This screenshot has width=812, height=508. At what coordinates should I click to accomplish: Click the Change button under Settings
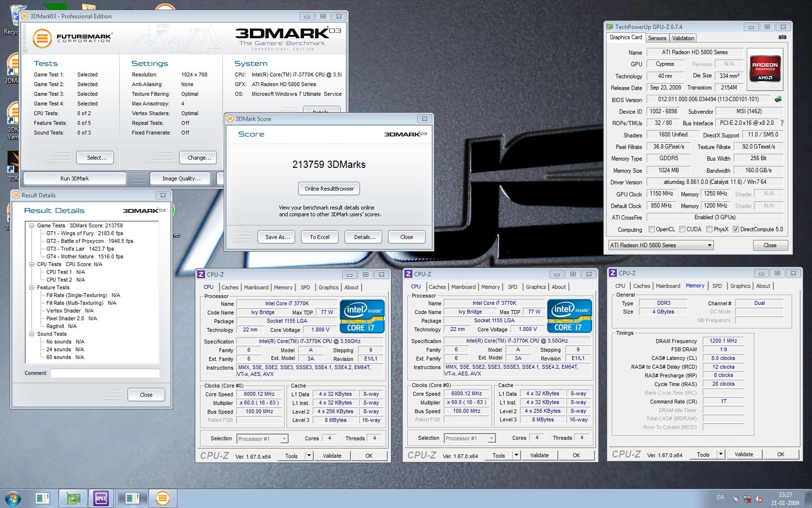(198, 158)
